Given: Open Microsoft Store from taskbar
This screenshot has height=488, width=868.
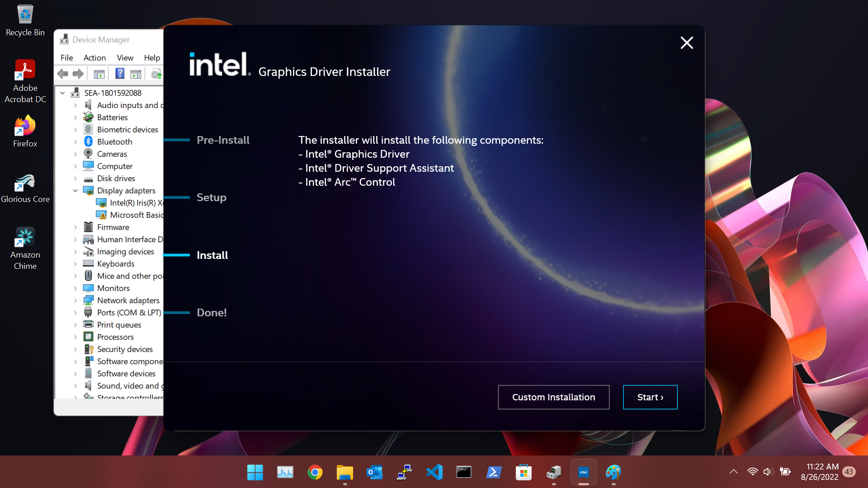Looking at the screenshot, I should (524, 472).
